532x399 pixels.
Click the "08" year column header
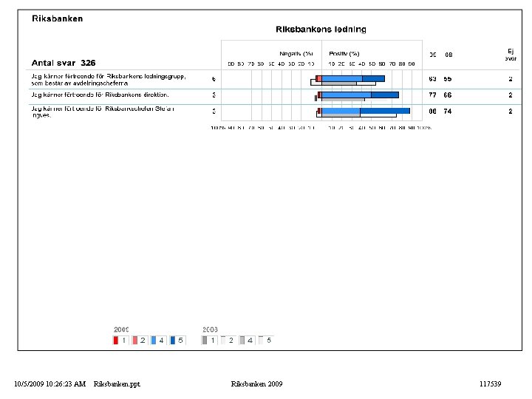coord(449,55)
